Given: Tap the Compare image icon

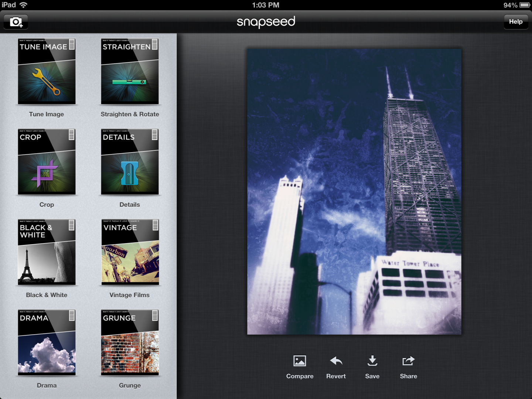Looking at the screenshot, I should 300,361.
